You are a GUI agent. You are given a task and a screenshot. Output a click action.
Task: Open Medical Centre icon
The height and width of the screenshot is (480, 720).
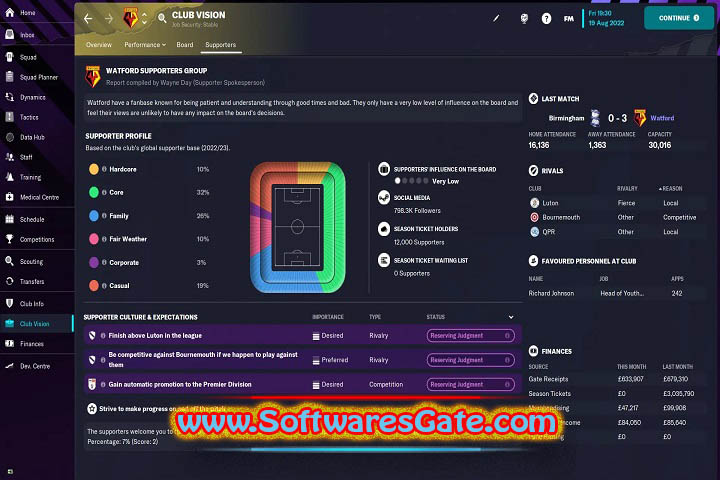pyautogui.click(x=10, y=197)
